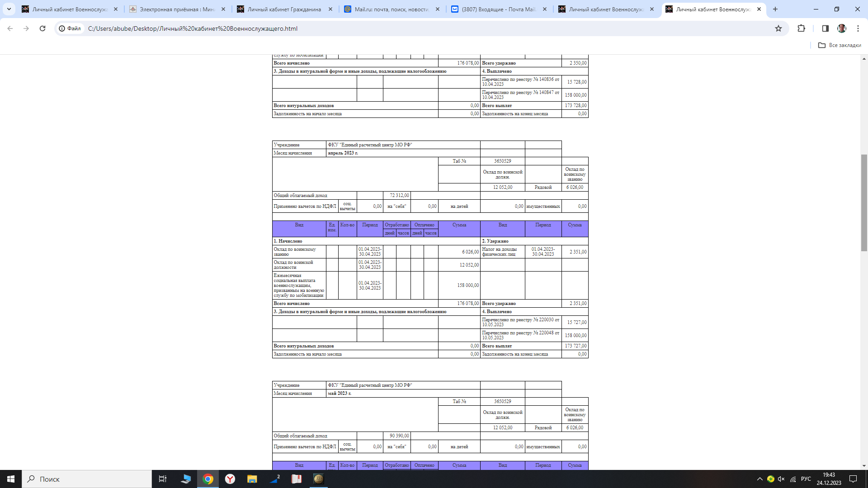
Task: Click the vertical page scrollbar thumb
Action: coord(864,202)
